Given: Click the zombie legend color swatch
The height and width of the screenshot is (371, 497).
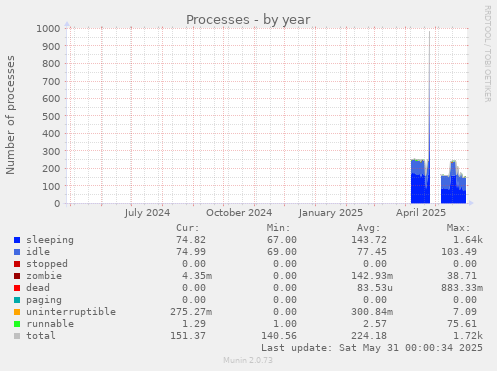Looking at the screenshot, I should pos(17,276).
